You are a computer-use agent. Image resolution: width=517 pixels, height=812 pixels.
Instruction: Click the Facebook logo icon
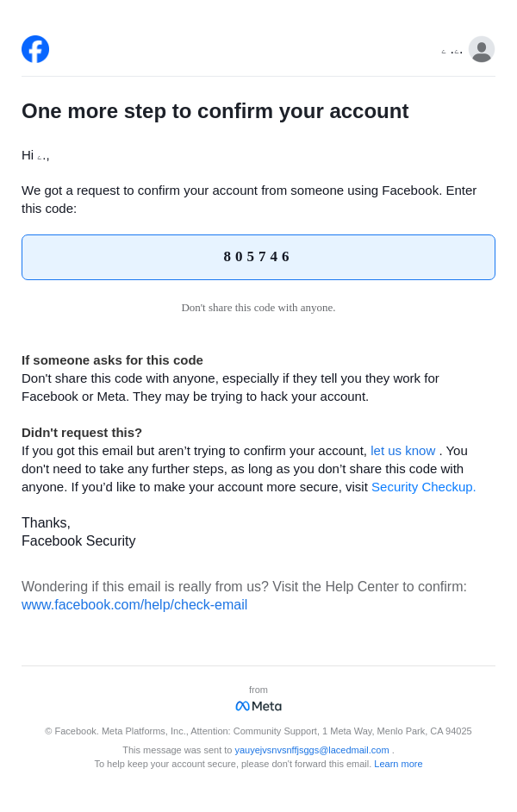pos(35,49)
